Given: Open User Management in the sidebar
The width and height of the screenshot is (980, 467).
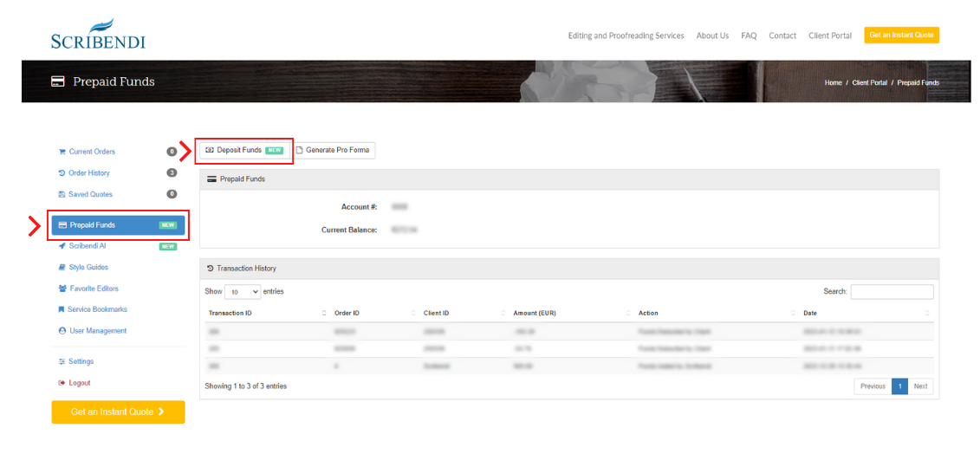Looking at the screenshot, I should pos(98,331).
